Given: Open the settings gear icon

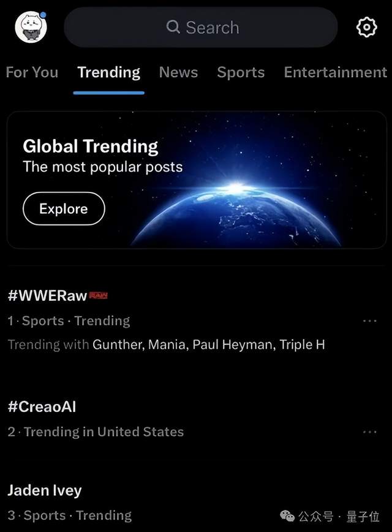Looking at the screenshot, I should tap(366, 27).
